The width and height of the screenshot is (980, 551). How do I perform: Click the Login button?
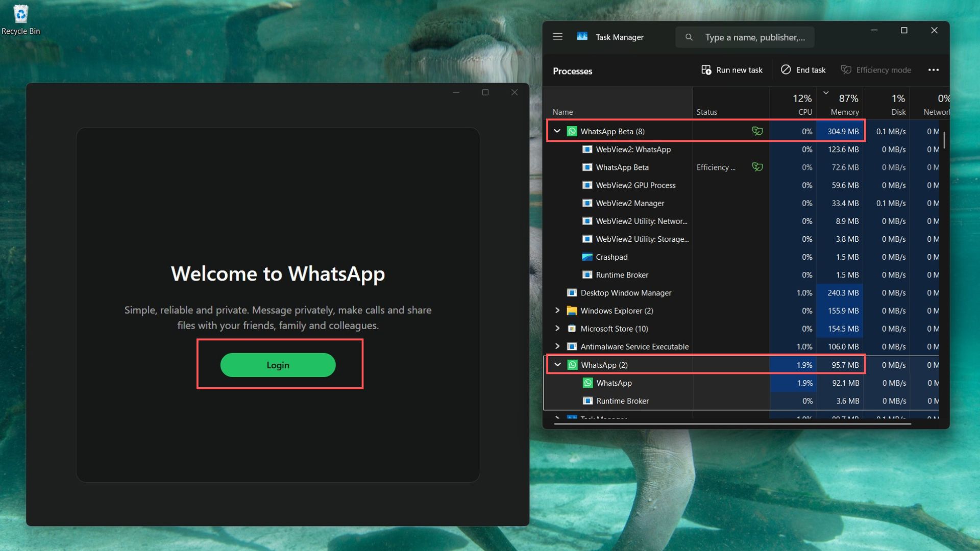click(x=278, y=365)
